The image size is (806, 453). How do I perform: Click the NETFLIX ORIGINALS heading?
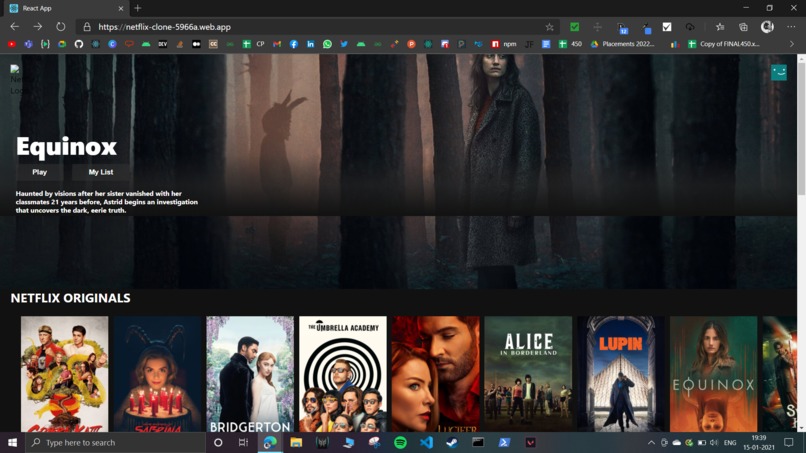point(70,298)
